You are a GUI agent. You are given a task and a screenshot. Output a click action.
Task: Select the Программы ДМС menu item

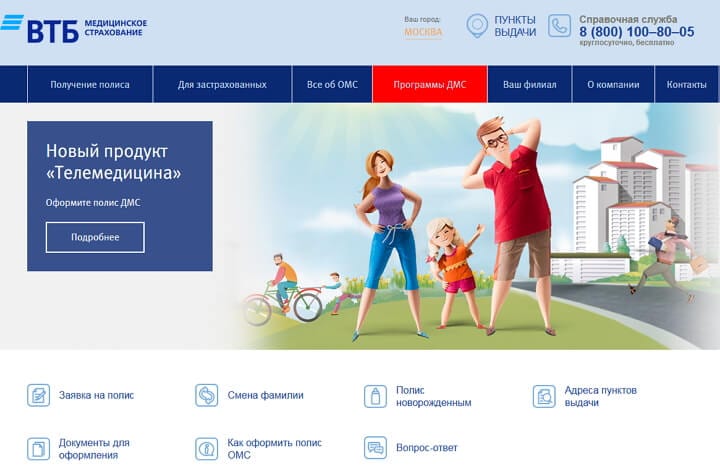[x=430, y=85]
